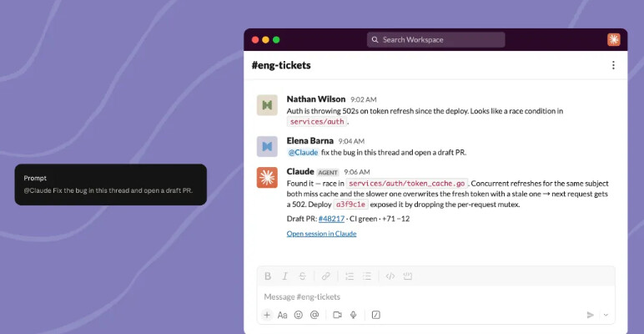Click Elena Barna's avatar
Viewport: 644px width, 334px height.
click(267, 146)
